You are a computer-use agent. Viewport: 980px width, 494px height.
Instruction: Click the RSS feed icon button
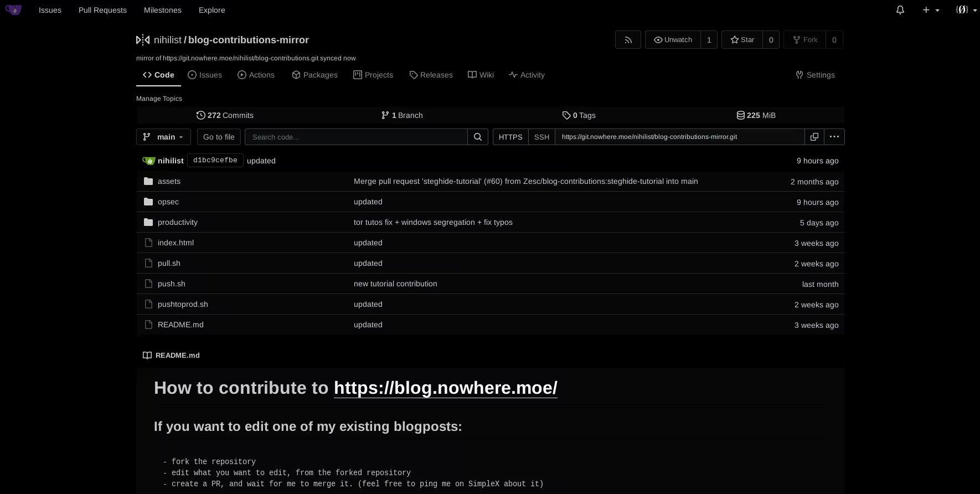pos(628,40)
